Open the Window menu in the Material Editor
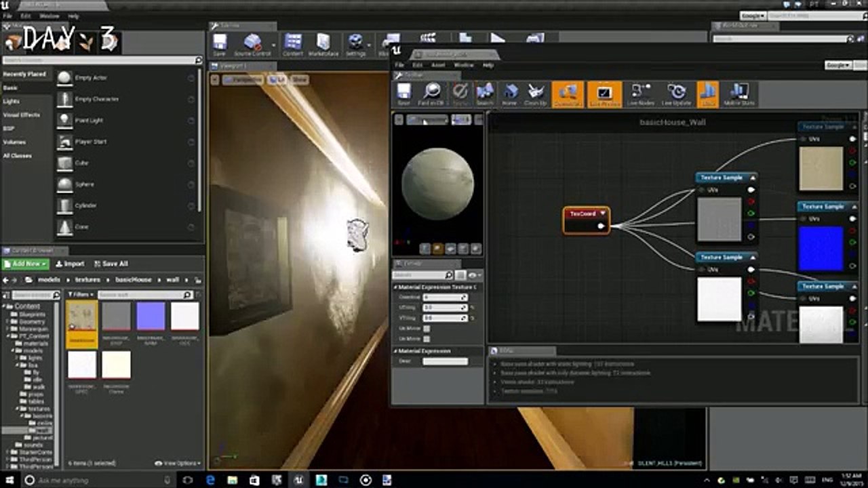The width and height of the screenshot is (868, 488). tap(464, 65)
